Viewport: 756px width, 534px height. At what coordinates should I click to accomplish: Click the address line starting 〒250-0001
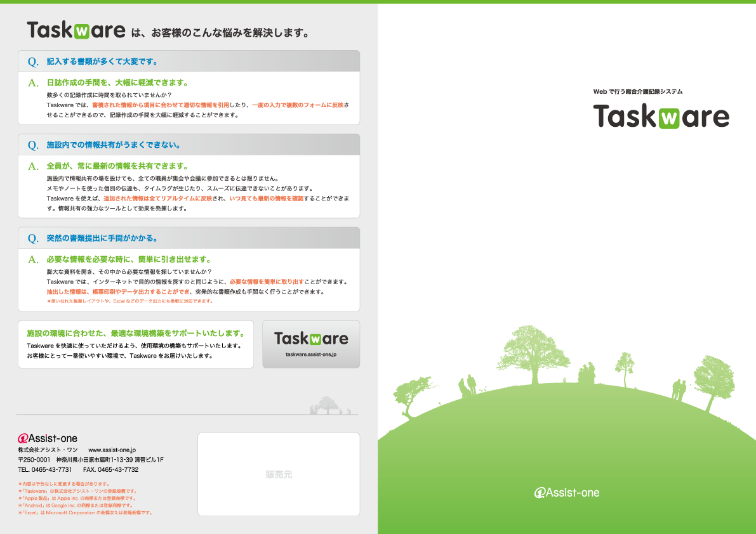pos(91,460)
